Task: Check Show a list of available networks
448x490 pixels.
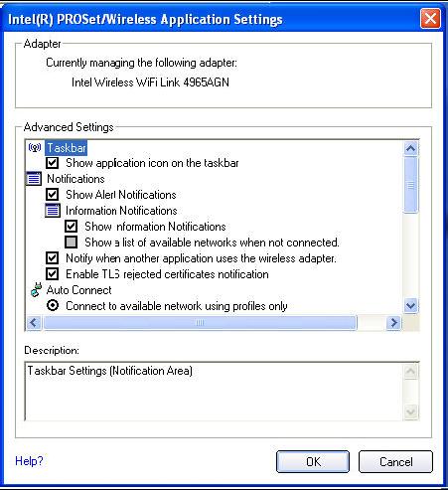Action: point(72,243)
